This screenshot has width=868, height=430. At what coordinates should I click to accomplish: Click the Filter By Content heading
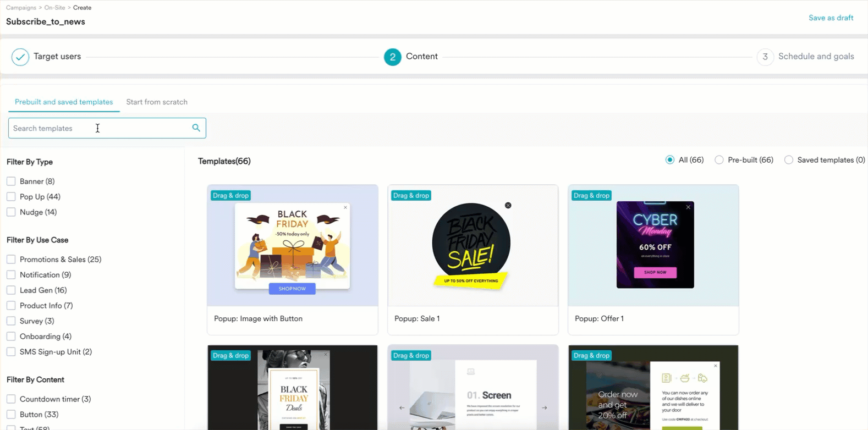click(35, 379)
